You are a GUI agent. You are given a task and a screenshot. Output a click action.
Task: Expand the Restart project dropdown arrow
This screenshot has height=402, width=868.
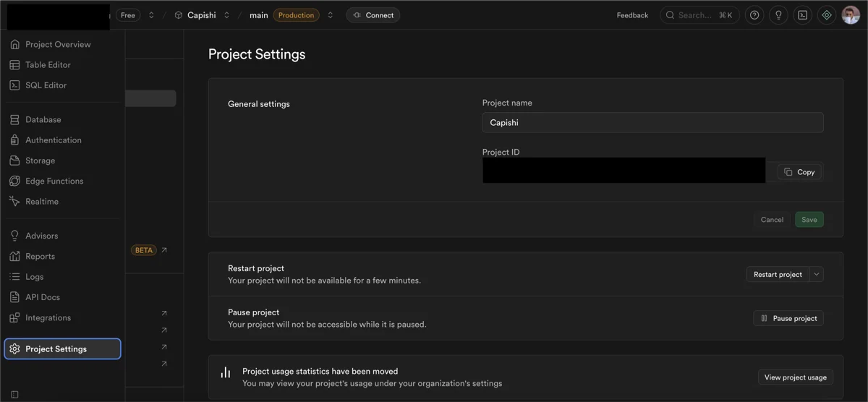[x=817, y=274]
